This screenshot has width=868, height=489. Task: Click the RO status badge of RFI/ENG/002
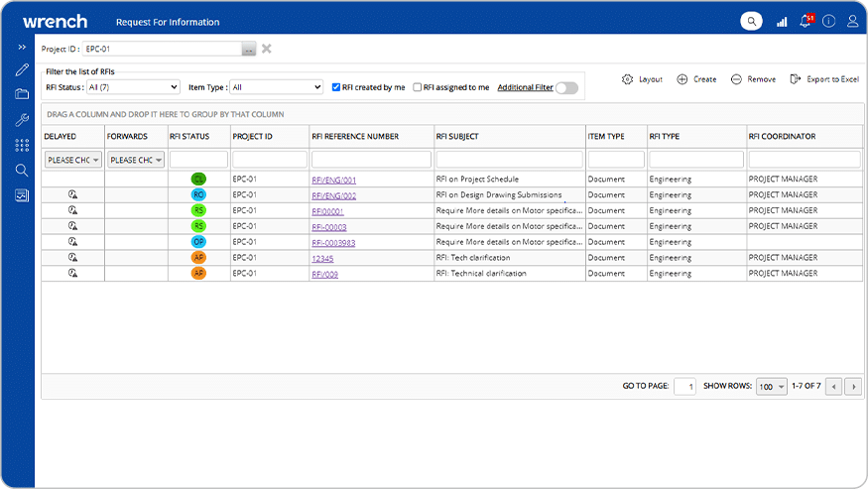pyautogui.click(x=198, y=194)
